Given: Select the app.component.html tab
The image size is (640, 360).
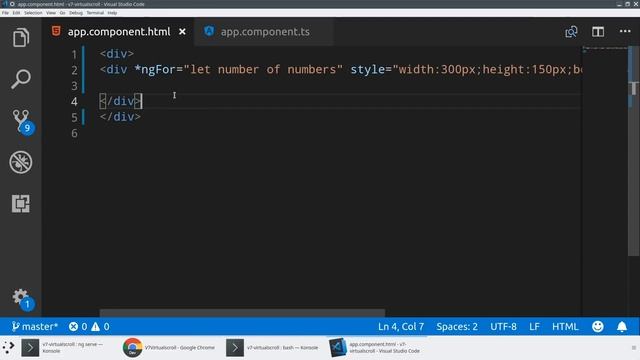Looking at the screenshot, I should click(118, 31).
